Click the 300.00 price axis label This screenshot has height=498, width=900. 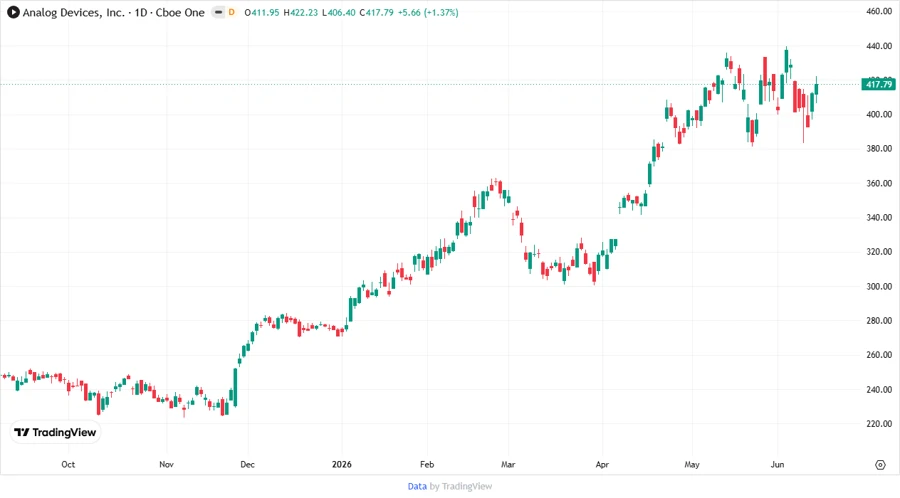[x=879, y=286]
